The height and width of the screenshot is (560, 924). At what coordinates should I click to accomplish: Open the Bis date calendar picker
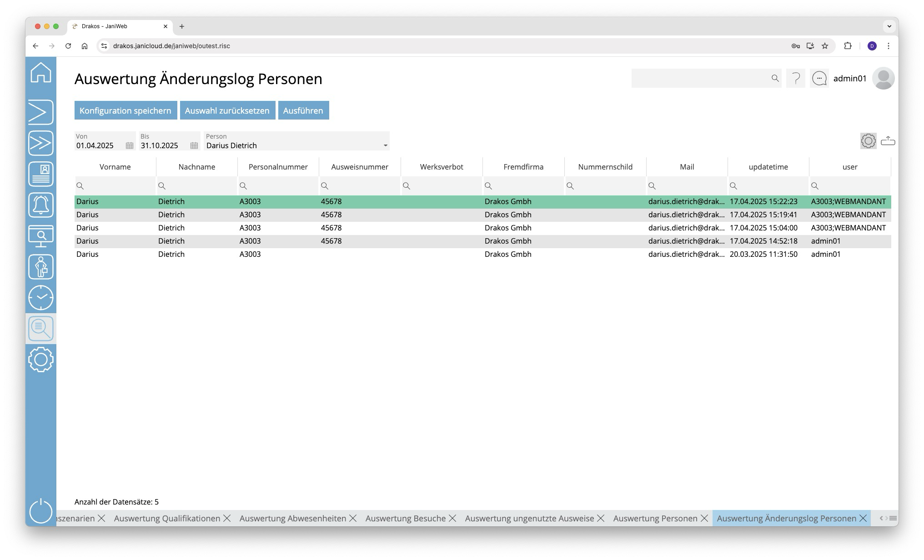pos(194,145)
